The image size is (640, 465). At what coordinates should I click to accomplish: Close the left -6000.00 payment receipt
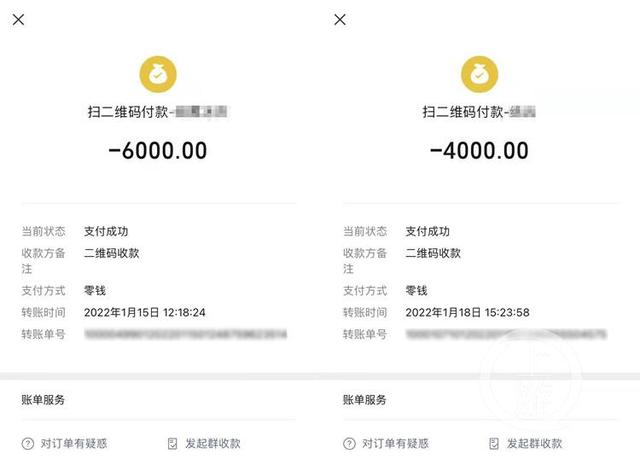20,20
